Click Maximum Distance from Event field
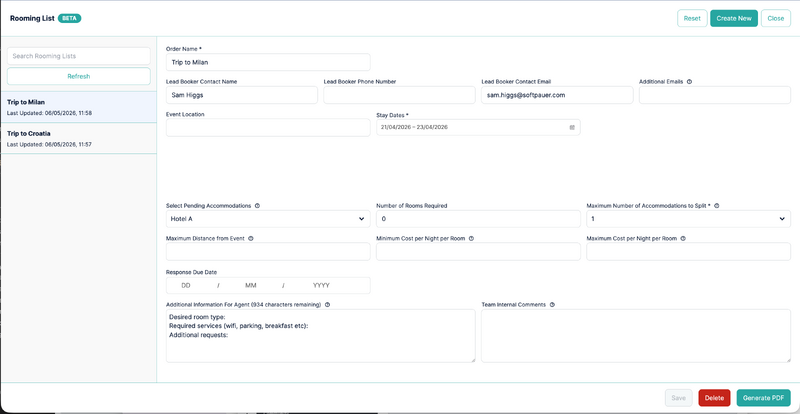This screenshot has height=414, width=800. point(268,252)
